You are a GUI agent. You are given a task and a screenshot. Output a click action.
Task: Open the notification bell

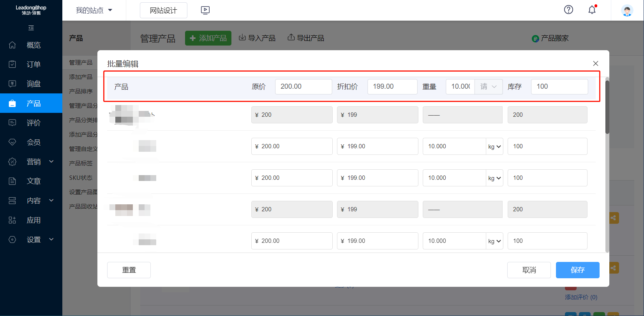click(x=592, y=10)
